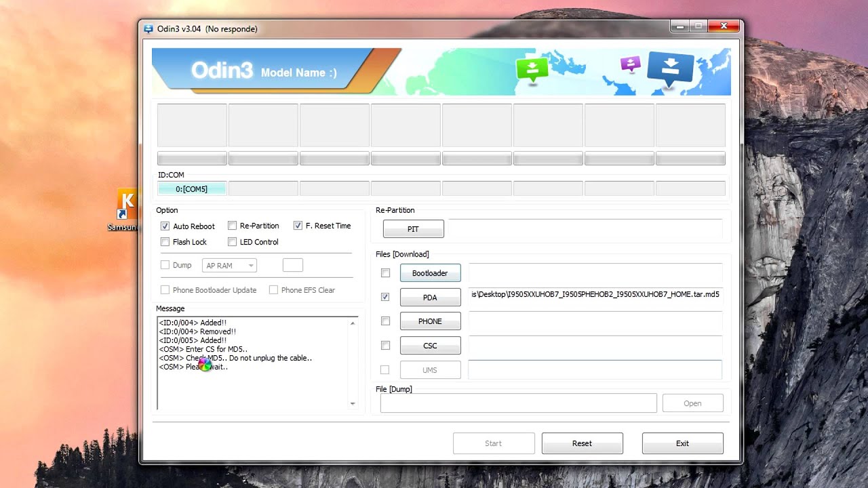The width and height of the screenshot is (868, 488).
Task: Click the Message log scroll-up arrow
Action: tap(353, 323)
